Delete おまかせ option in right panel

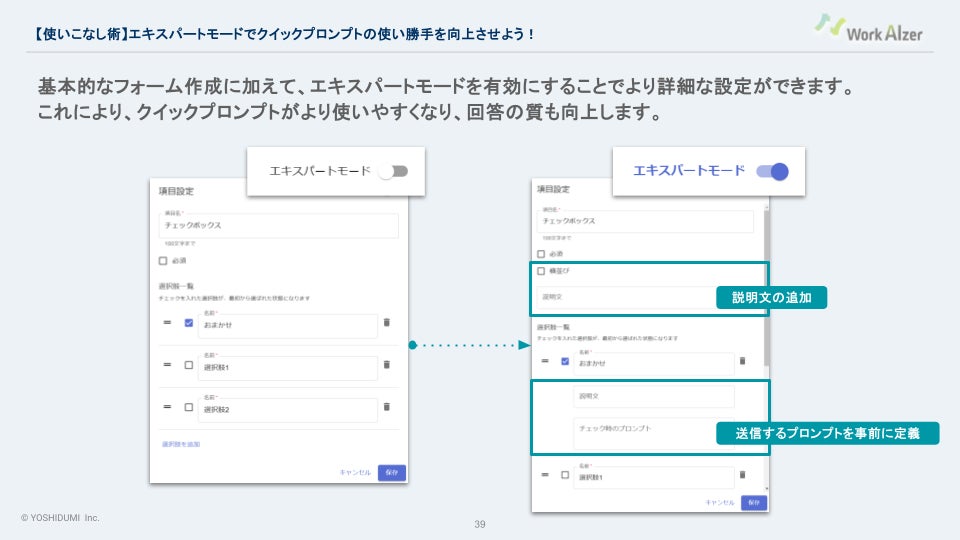742,361
